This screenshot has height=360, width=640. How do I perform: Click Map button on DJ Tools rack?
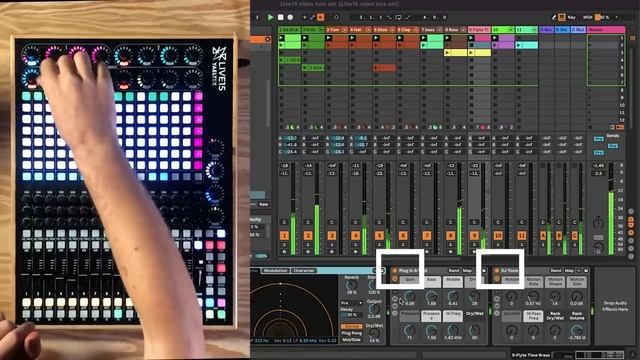point(569,271)
